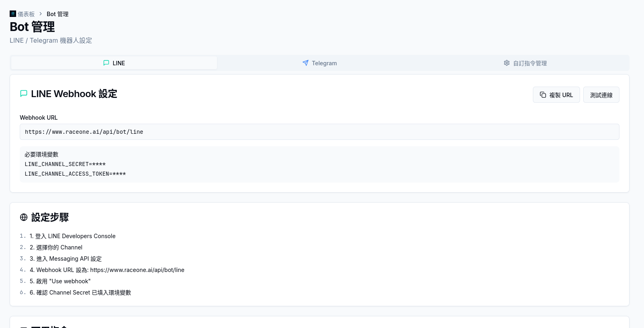Viewport: 644px width, 328px height.
Task: Select the LINE_CHANNEL_SECRET=**** line
Action: 65,164
